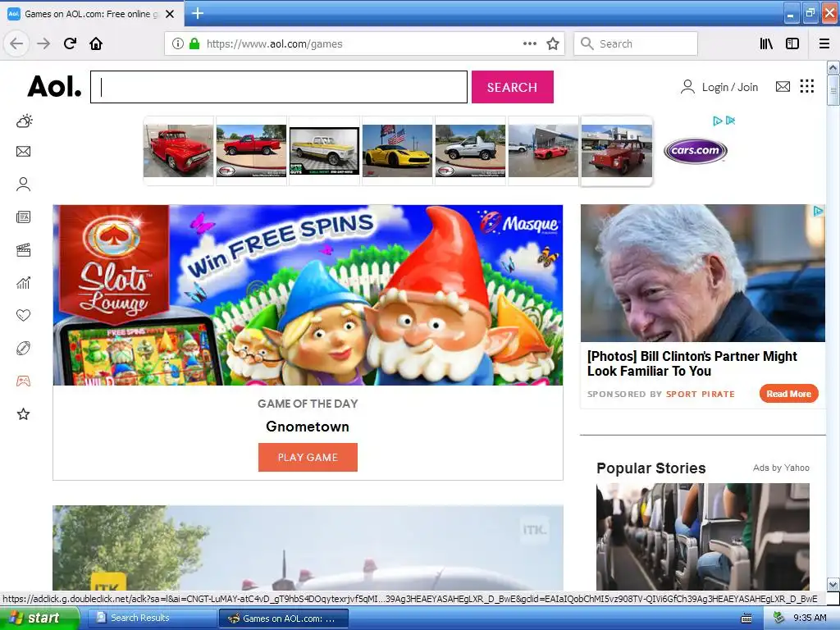This screenshot has height=630, width=840.
Task: Open the Windows start button
Action: (x=39, y=618)
